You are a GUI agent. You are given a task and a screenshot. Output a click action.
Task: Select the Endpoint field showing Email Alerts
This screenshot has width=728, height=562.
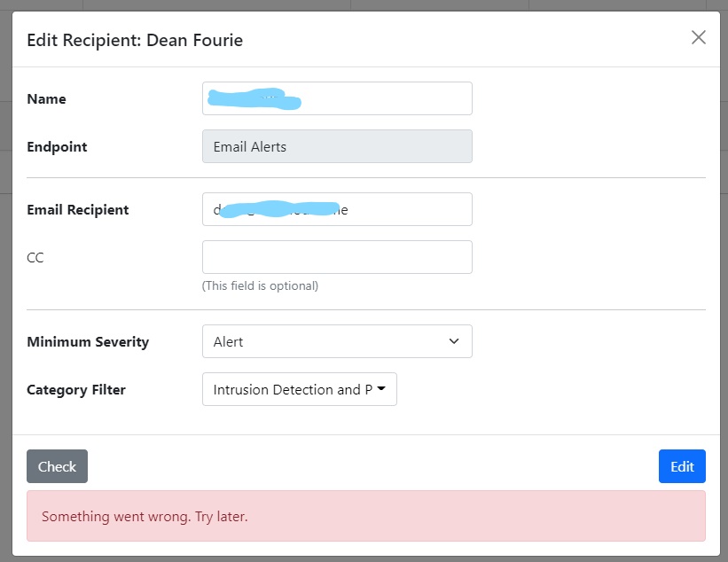pyautogui.click(x=337, y=145)
